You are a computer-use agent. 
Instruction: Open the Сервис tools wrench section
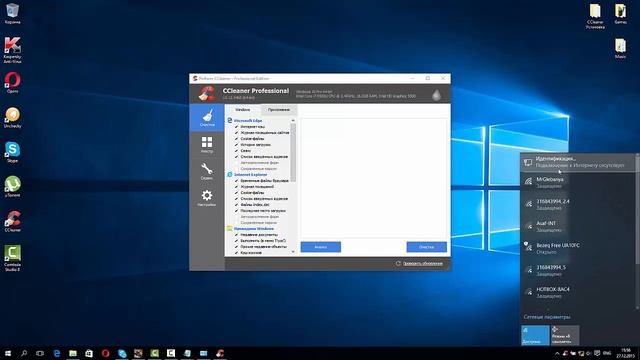(x=207, y=171)
